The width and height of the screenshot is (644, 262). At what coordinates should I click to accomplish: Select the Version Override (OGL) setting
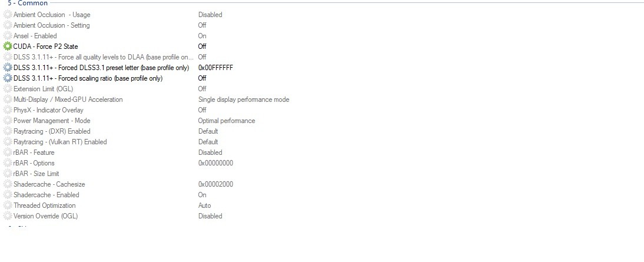pyautogui.click(x=45, y=216)
